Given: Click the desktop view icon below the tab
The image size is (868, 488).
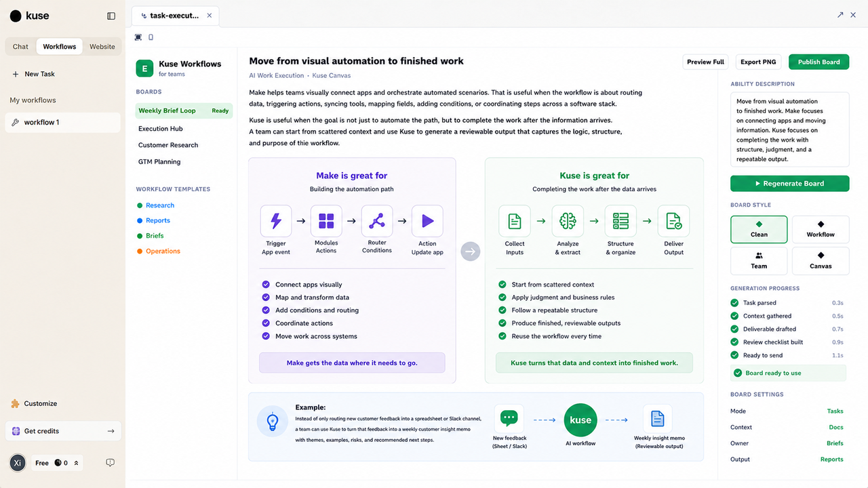Looking at the screenshot, I should 138,37.
